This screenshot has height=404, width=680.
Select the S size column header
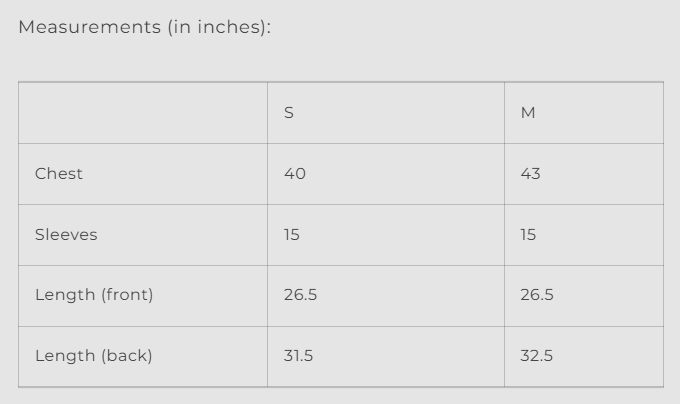[x=289, y=113]
